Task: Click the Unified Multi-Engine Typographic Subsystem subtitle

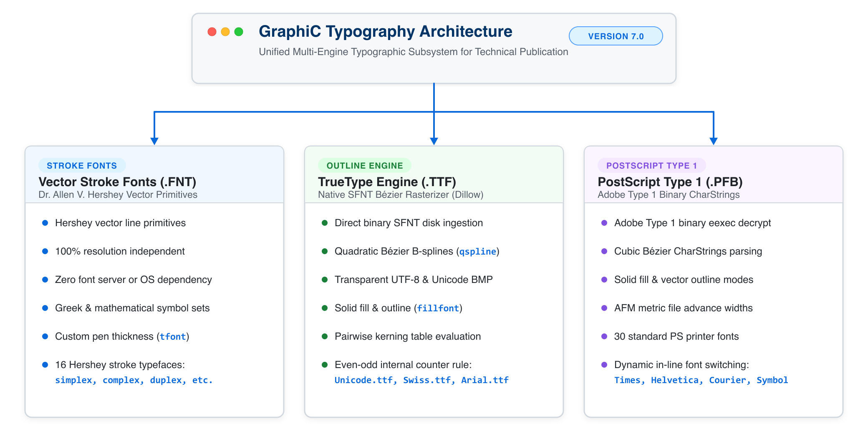Action: pyautogui.click(x=414, y=52)
